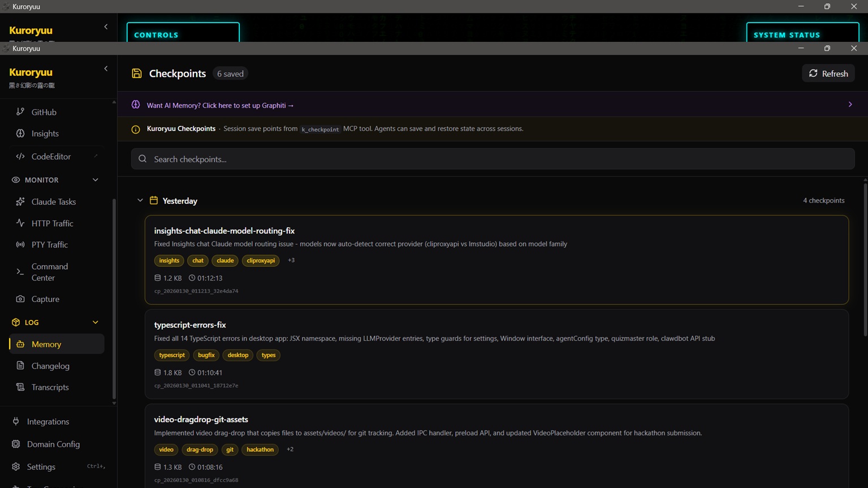
Task: Open the CodeEditor page
Action: [x=51, y=157]
